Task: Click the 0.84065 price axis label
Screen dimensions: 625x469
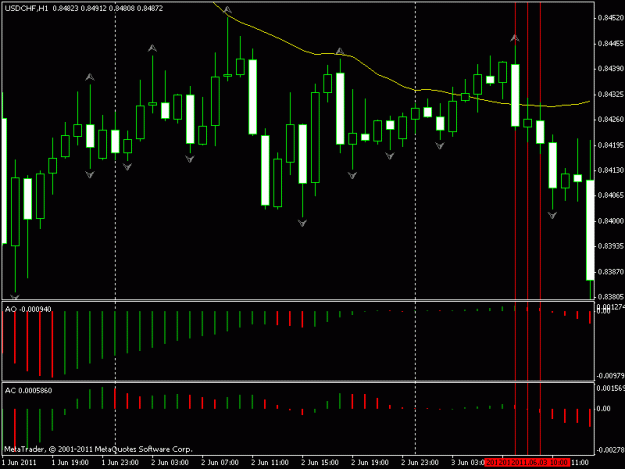Action: [611, 195]
